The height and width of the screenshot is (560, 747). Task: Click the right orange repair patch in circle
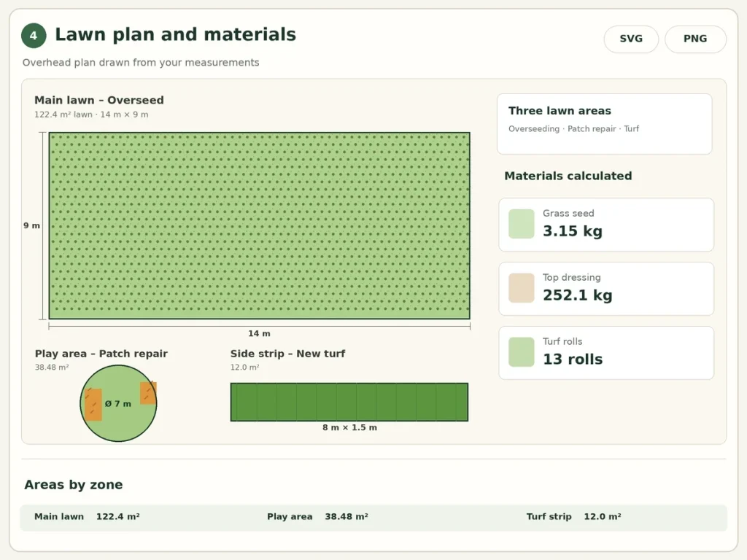tap(148, 393)
